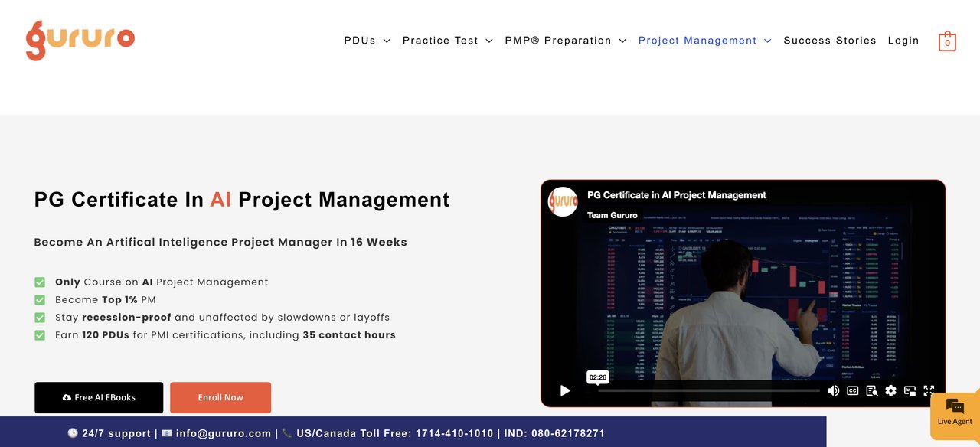Screen dimensions: 980x447
Task: Click the video frame thumbnail
Action: coord(743,293)
